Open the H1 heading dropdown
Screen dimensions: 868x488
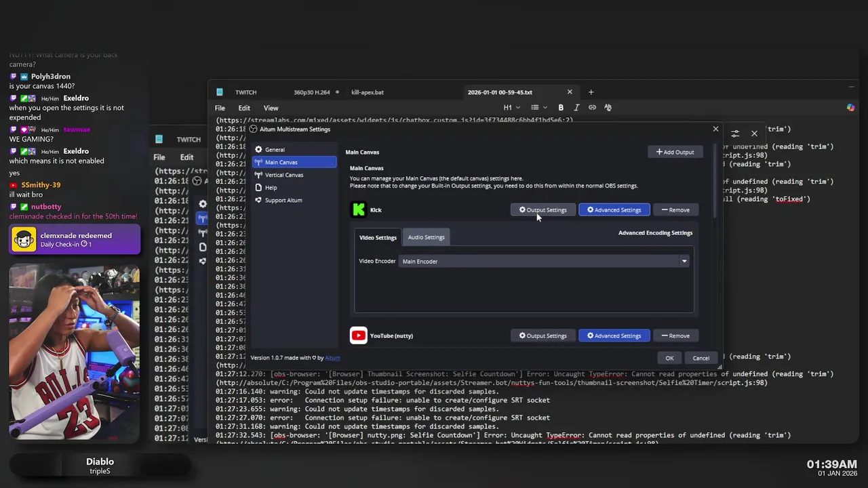tap(512, 108)
